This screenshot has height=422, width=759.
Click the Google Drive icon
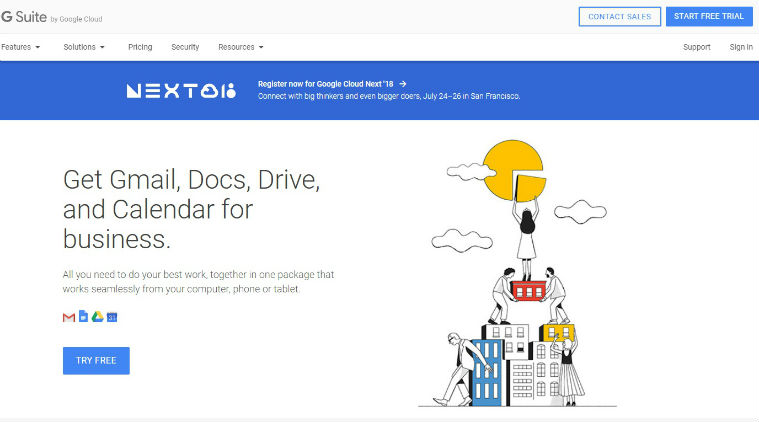tap(98, 317)
